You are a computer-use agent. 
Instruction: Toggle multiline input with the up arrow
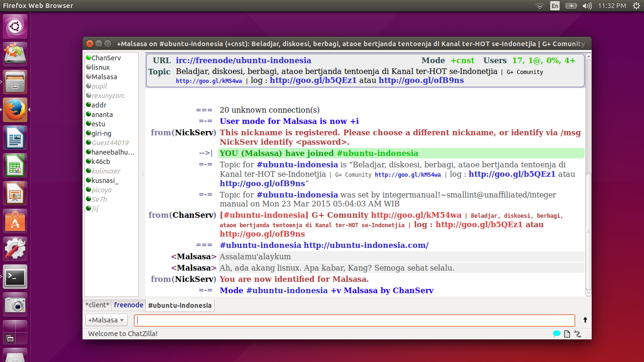click(585, 320)
